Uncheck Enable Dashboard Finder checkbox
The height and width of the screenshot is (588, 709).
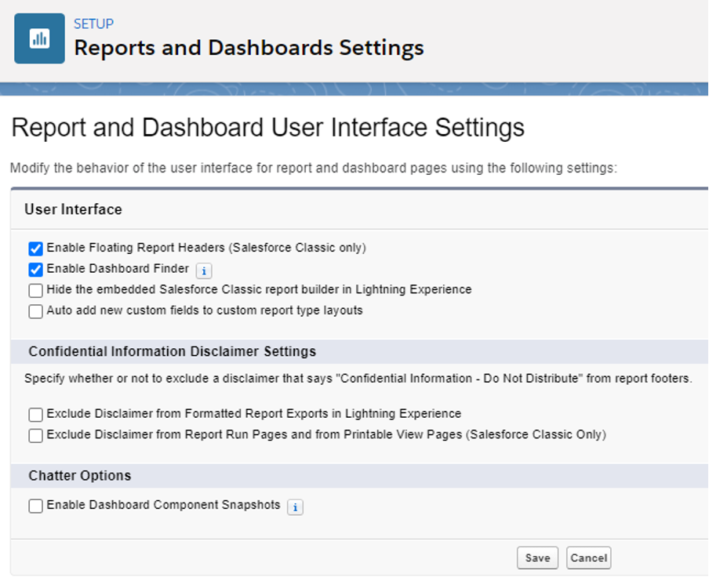pos(36,270)
